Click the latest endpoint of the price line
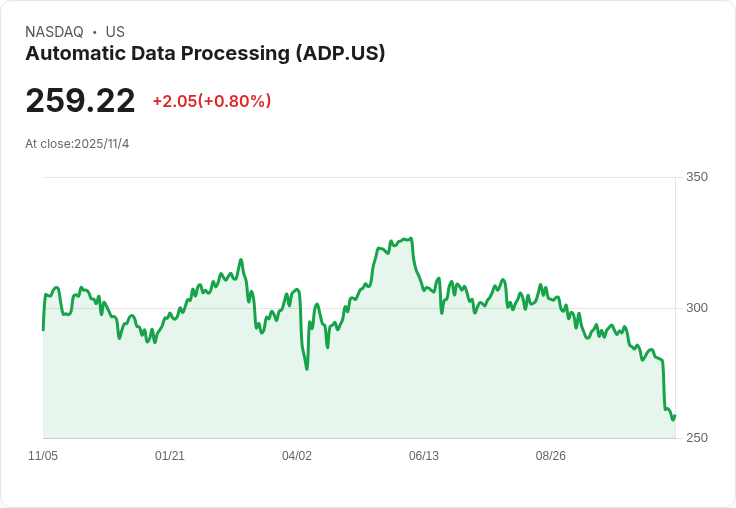 coord(675,416)
